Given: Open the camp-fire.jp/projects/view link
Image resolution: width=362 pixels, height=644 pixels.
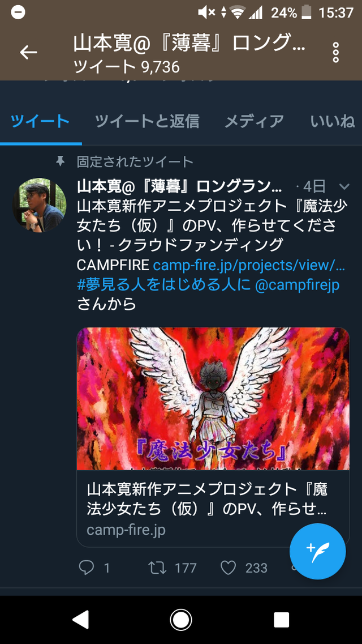Looking at the screenshot, I should 249,265.
